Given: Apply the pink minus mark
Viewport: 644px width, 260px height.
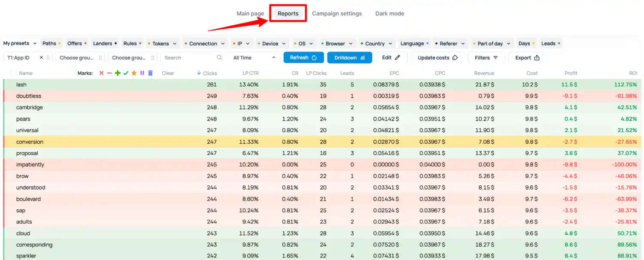Looking at the screenshot, I should click(x=109, y=73).
